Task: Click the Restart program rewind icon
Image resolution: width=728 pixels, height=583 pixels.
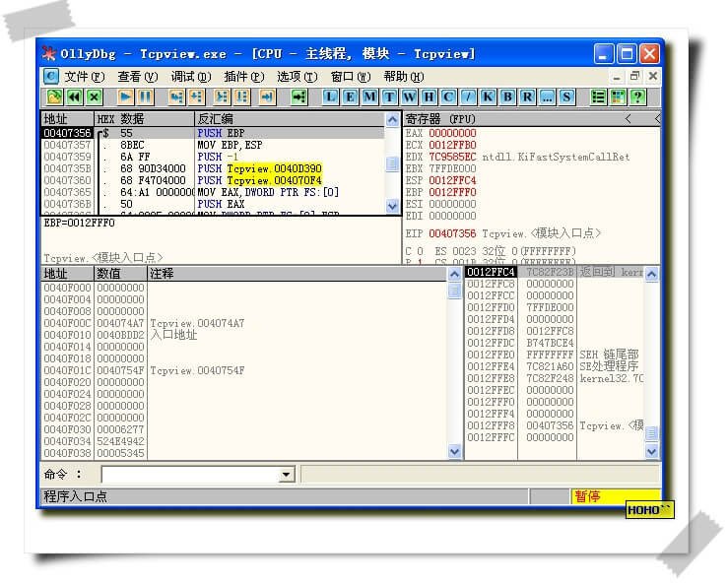Action: coord(74,97)
